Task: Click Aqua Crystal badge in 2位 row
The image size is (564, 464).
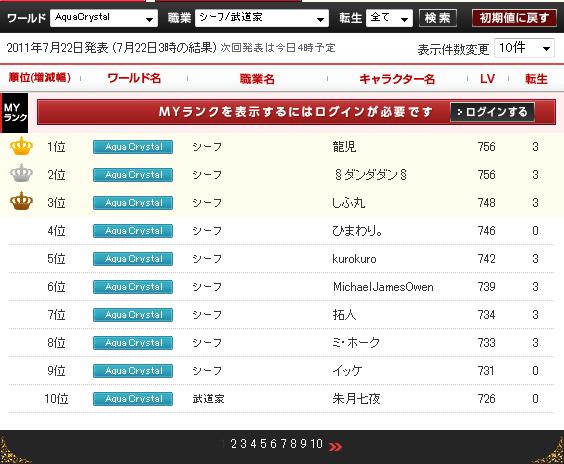Action: (x=133, y=175)
